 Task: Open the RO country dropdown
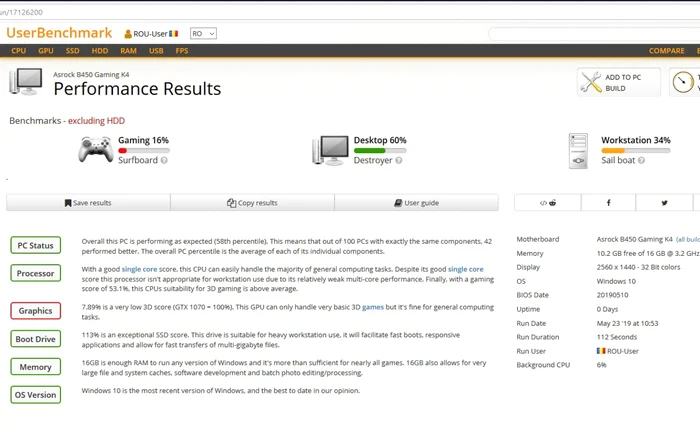(x=203, y=33)
